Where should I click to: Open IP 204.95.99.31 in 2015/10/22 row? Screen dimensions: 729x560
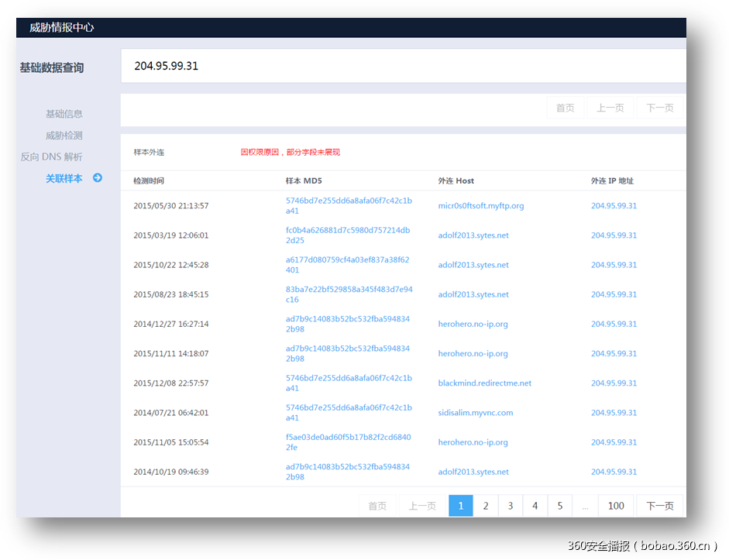[614, 265]
